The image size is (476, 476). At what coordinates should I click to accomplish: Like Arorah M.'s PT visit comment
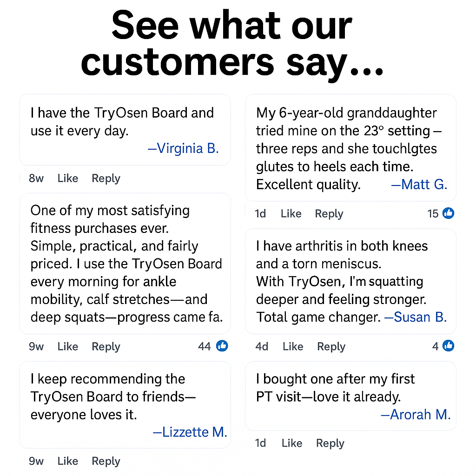tap(292, 443)
